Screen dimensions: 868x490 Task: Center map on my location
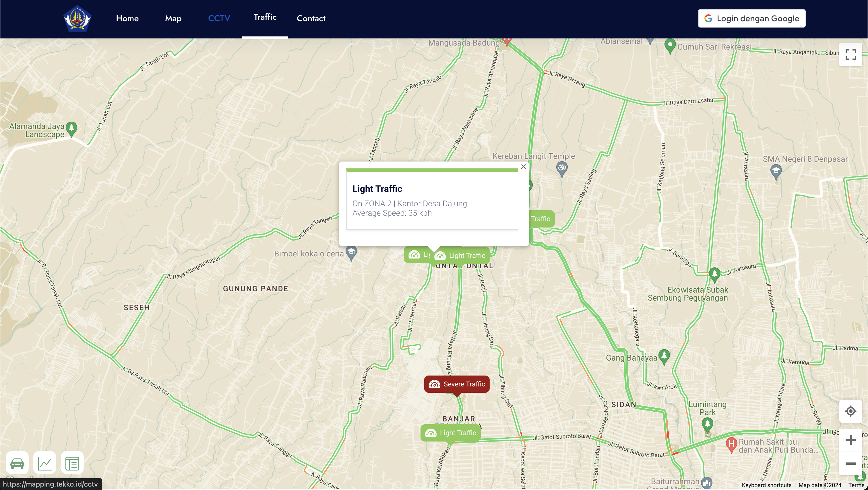pyautogui.click(x=850, y=411)
